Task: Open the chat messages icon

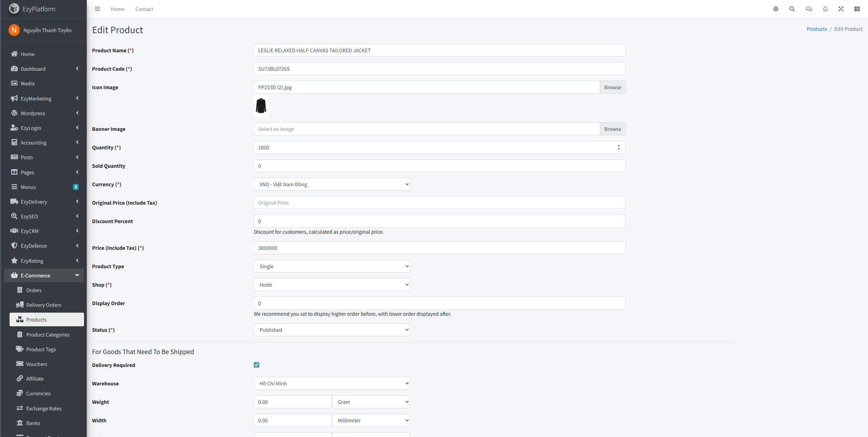Action: (x=809, y=9)
